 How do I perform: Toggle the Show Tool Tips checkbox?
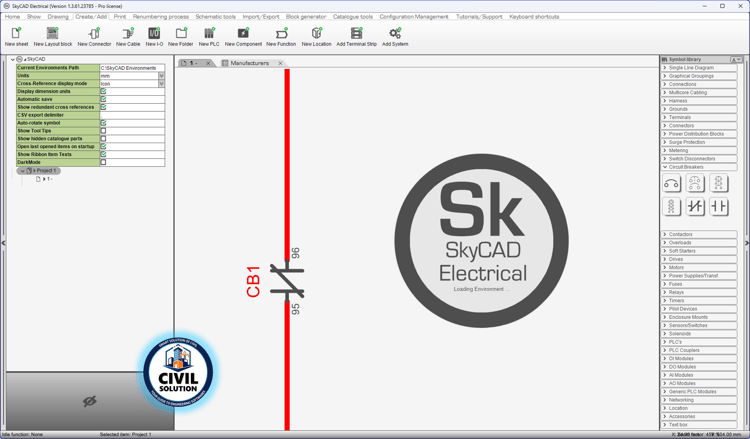coord(103,131)
